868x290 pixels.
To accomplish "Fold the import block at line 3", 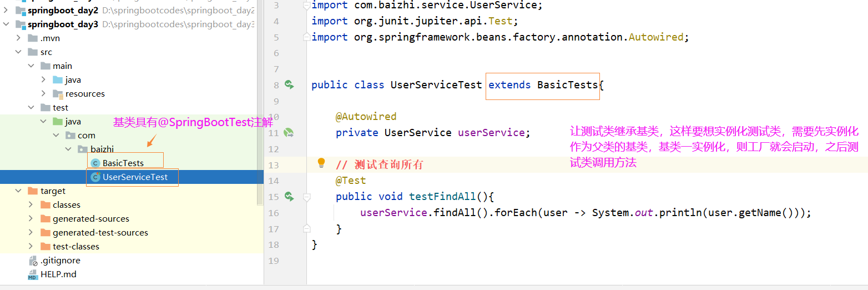I will click(307, 6).
